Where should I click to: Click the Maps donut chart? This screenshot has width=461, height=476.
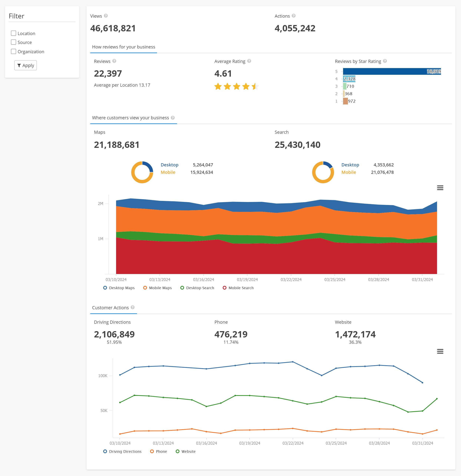142,172
